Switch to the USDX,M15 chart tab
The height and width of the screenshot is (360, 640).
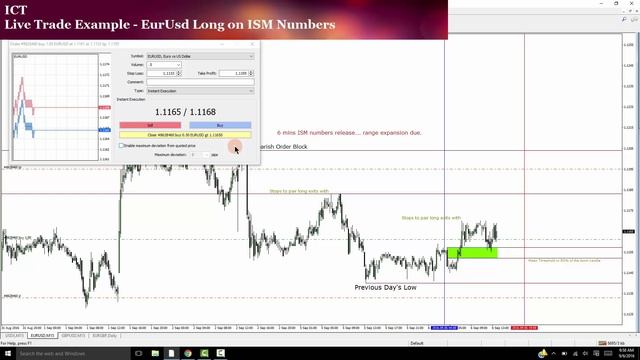click(14, 336)
